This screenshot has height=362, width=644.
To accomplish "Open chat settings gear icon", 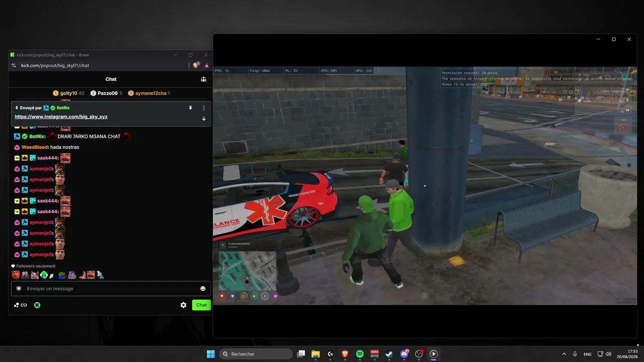I will [x=184, y=305].
